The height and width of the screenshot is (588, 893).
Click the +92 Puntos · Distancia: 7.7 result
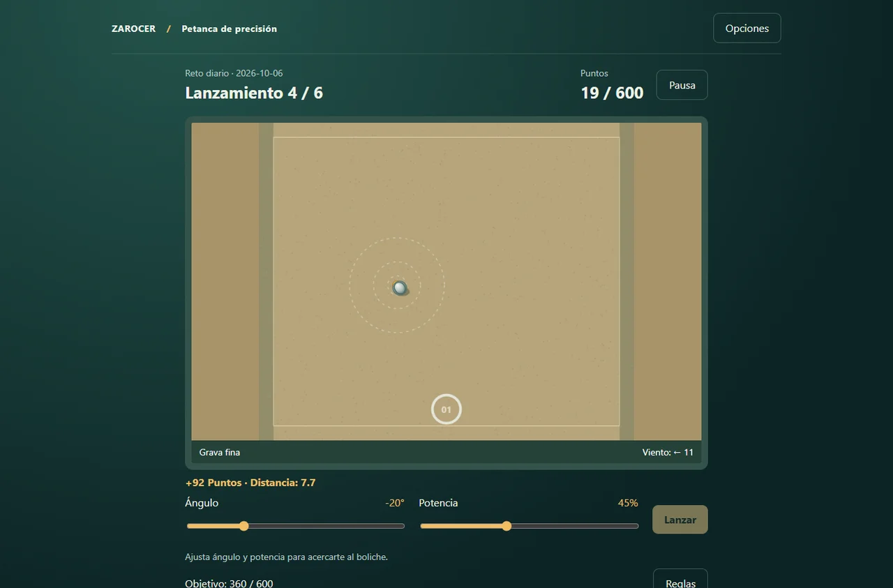point(250,483)
